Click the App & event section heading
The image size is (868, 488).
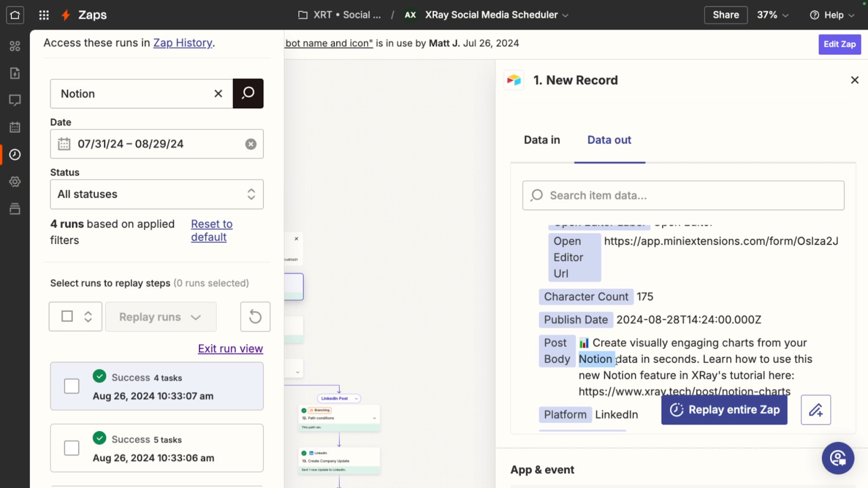point(542,470)
